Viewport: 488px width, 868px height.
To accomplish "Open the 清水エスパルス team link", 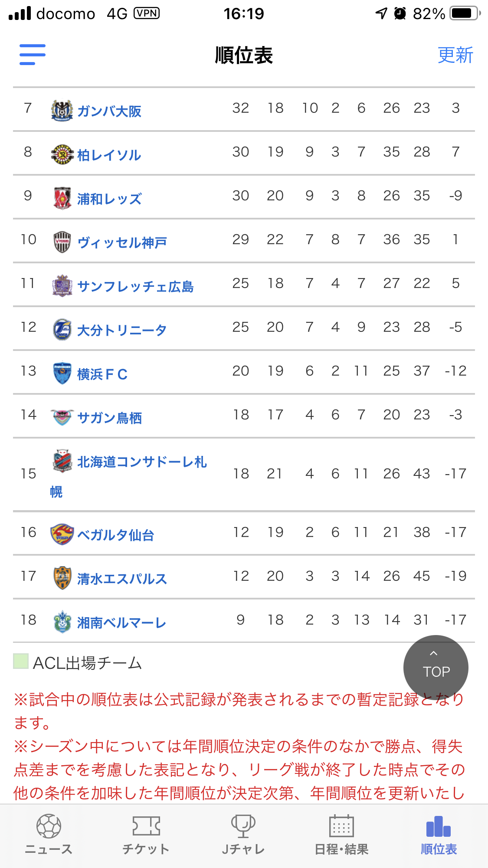I will [122, 579].
